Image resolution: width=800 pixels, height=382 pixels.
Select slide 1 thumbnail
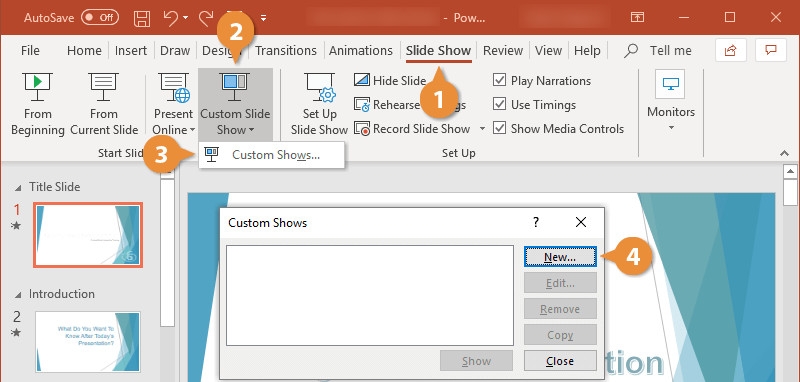(88, 235)
